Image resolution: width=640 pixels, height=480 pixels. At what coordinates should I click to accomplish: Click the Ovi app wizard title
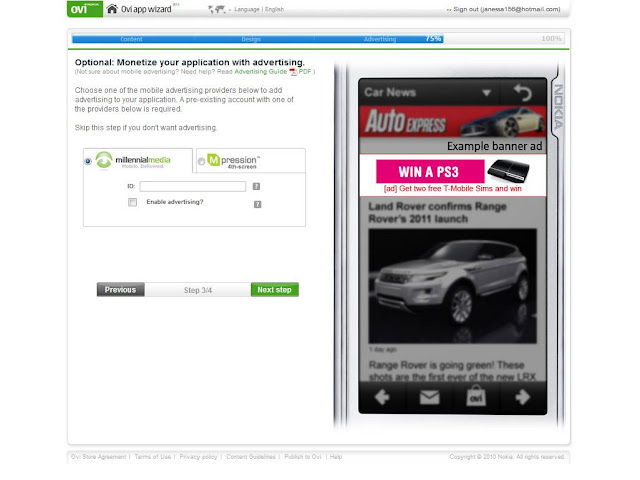click(x=146, y=9)
